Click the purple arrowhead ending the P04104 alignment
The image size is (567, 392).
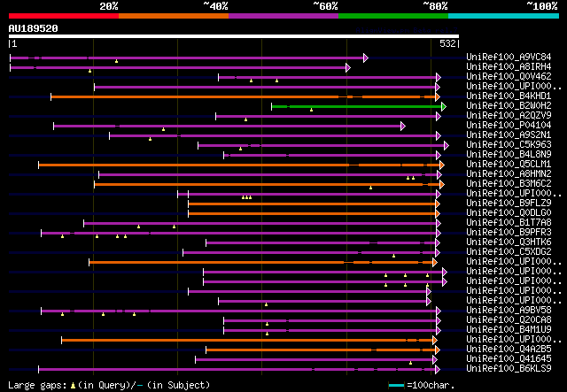[403, 126]
